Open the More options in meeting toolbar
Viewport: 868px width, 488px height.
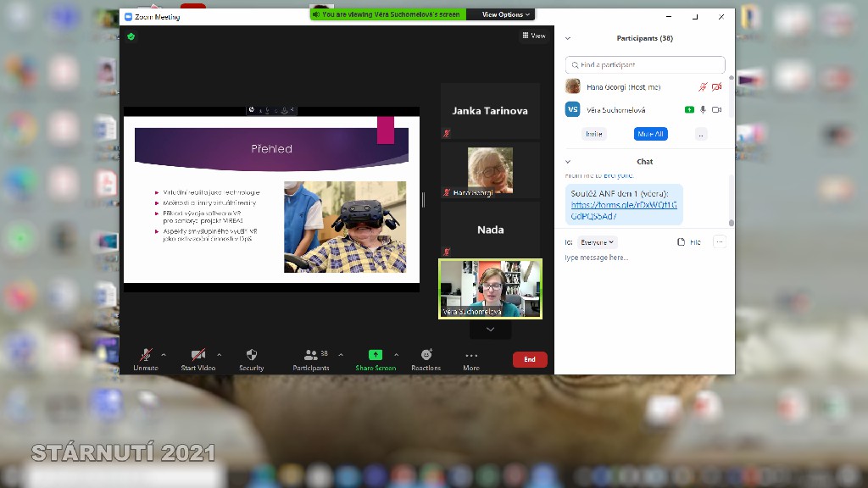(x=471, y=357)
